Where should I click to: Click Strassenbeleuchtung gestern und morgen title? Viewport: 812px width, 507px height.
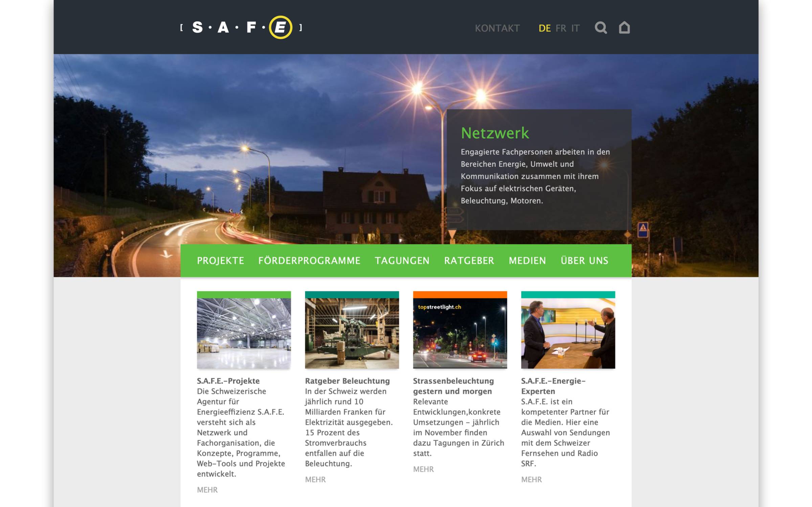[453, 386]
